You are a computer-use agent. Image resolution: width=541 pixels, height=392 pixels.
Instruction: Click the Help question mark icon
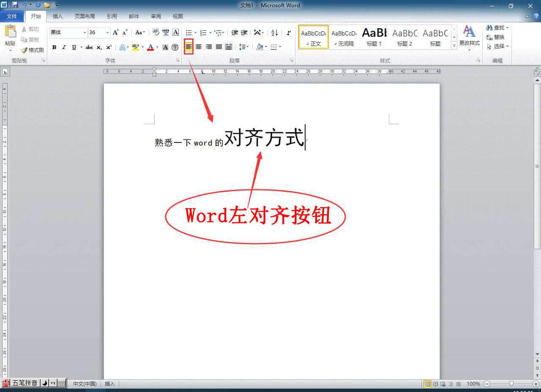(x=536, y=16)
